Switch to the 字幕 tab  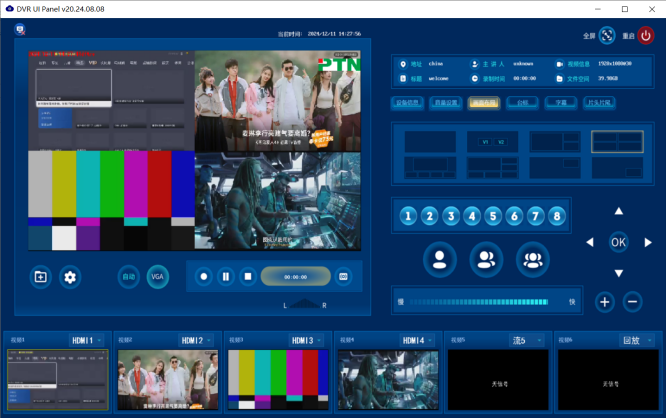561,103
